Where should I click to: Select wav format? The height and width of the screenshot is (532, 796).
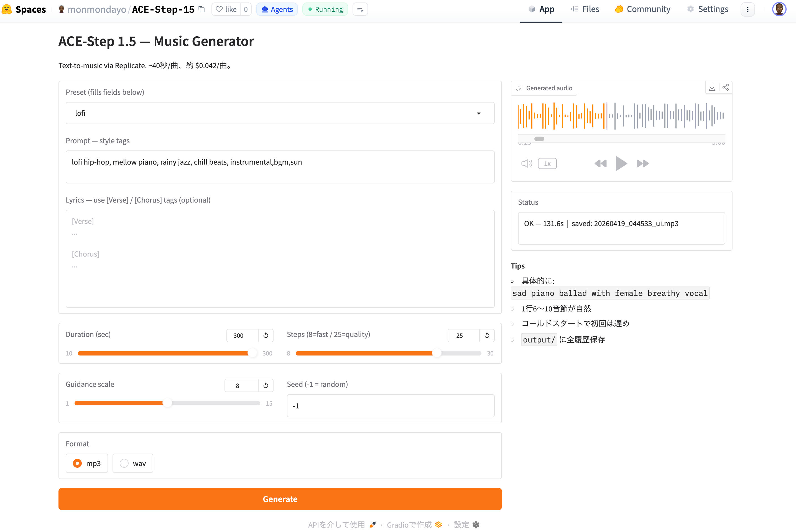pos(133,463)
